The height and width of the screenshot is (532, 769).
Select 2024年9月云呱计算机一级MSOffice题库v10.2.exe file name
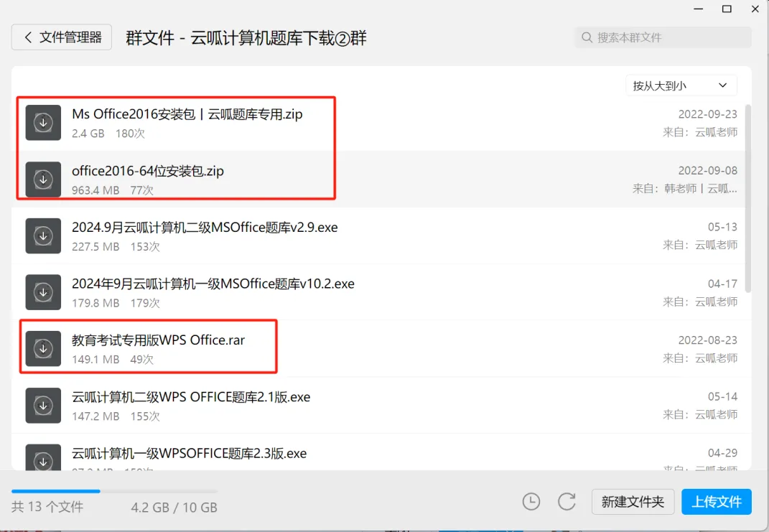click(213, 284)
